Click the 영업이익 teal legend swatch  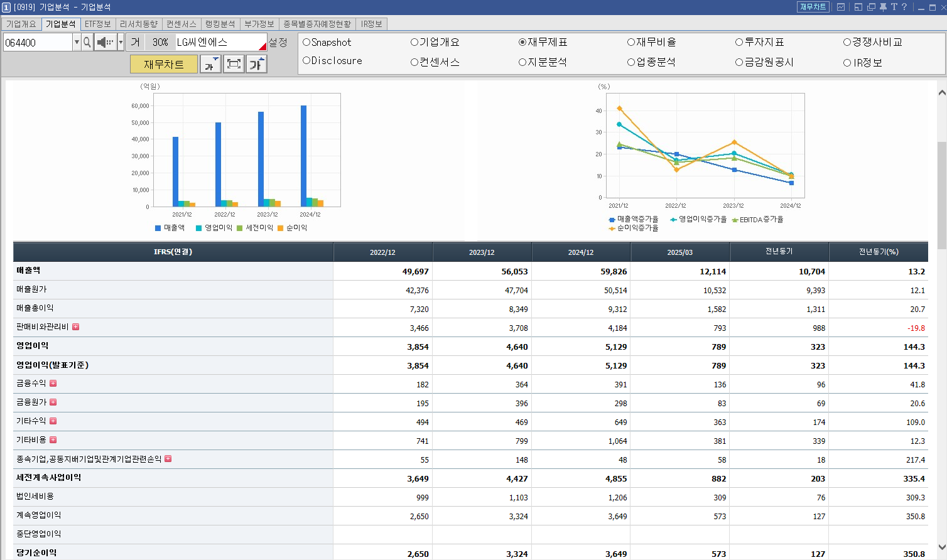[x=199, y=228]
